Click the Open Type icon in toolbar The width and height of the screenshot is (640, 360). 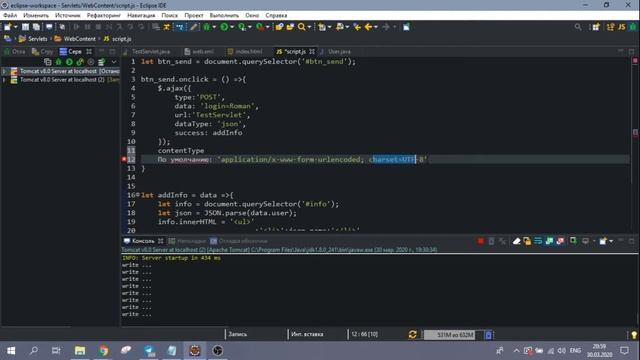(279, 27)
